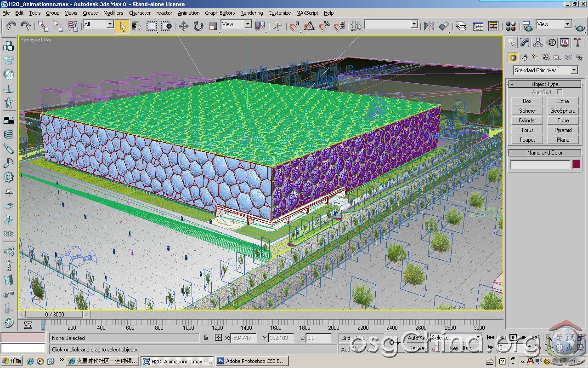The image size is (588, 368).
Task: Open the reference coordinate system View dropdown
Action: click(x=236, y=24)
